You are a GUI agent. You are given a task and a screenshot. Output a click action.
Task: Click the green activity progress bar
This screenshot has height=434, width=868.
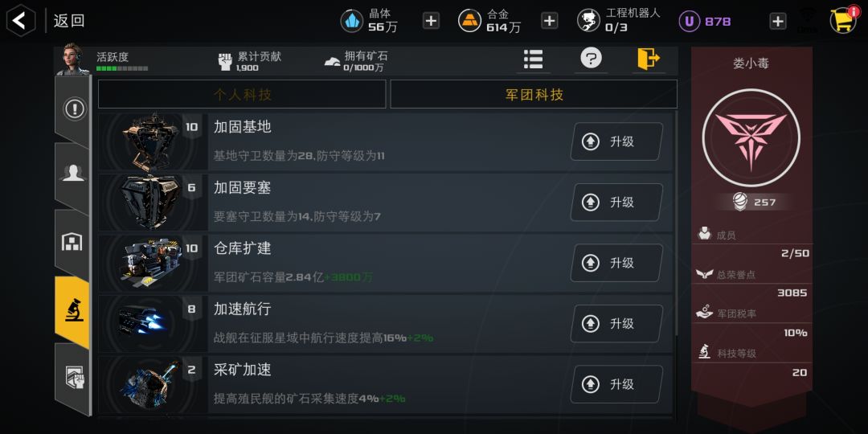point(122,68)
